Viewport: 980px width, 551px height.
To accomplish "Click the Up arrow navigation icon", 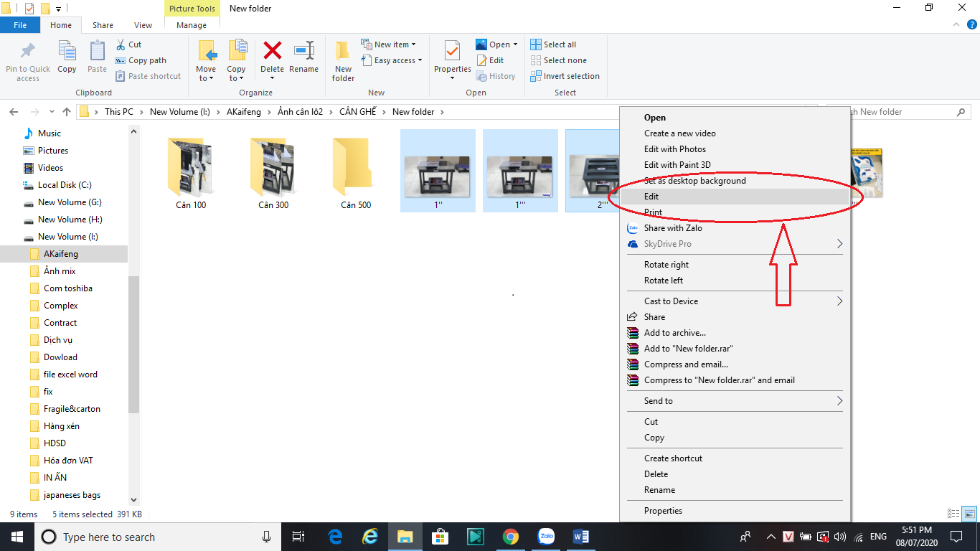I will point(67,112).
